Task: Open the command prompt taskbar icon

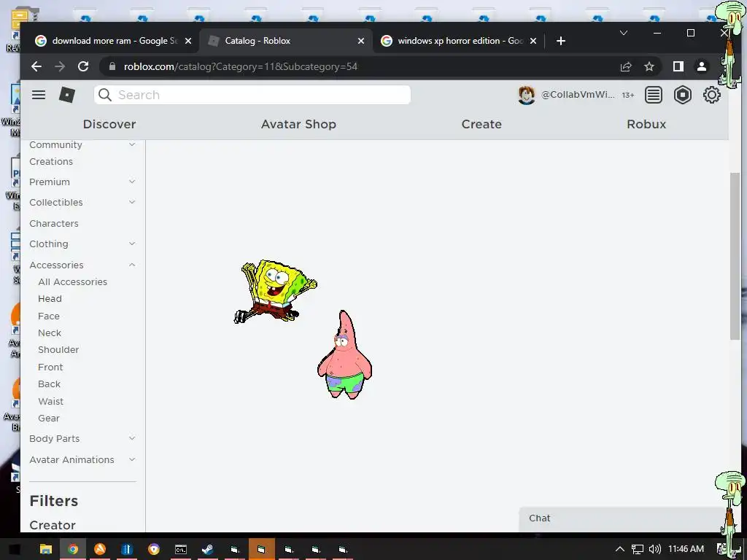Action: tap(181, 550)
